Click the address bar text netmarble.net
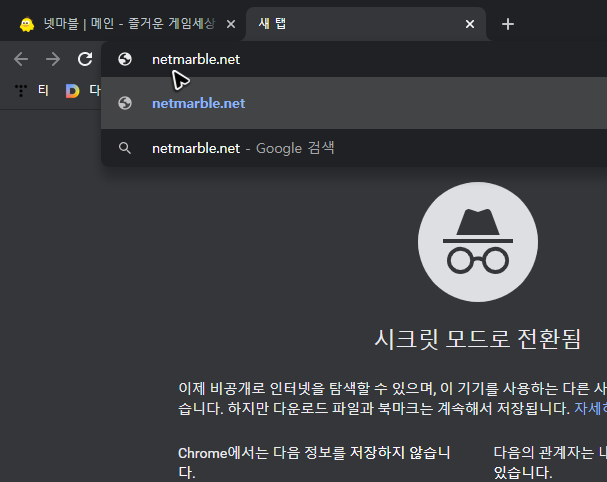Screen dimensions: 607x482 196,60
